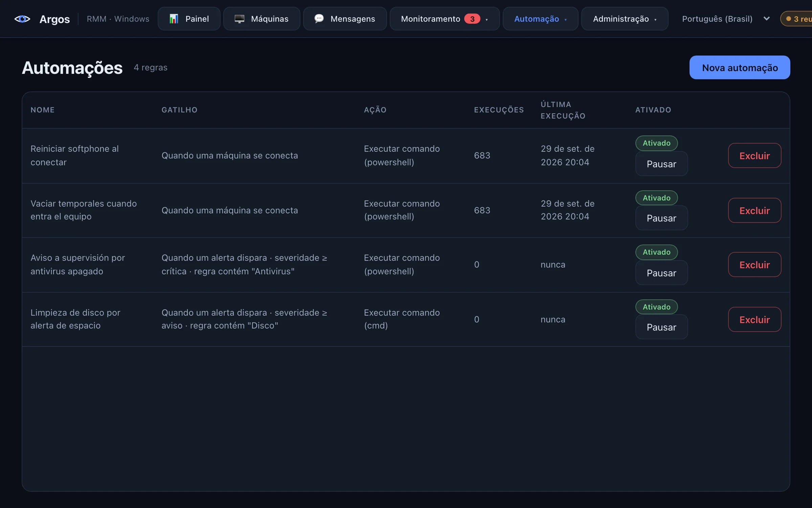The image size is (812, 508).
Task: Open the Monitoramento dropdown menu
Action: tap(445, 19)
